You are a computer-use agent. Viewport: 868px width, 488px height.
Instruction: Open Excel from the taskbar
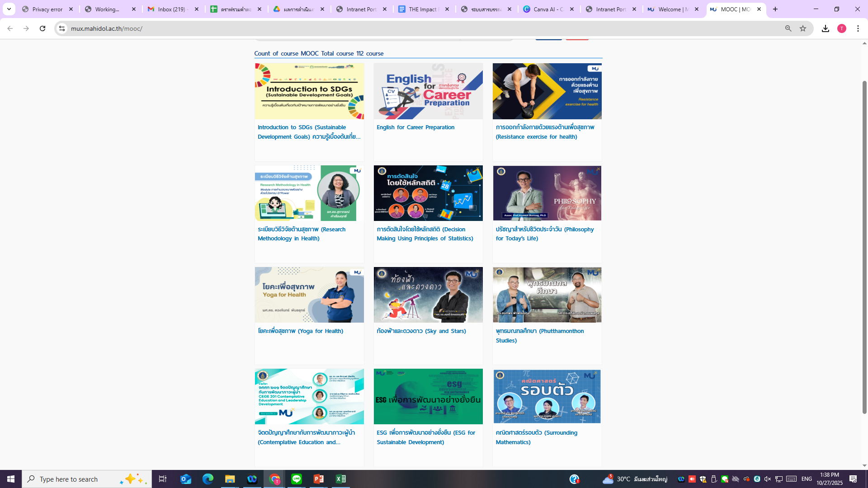[341, 479]
